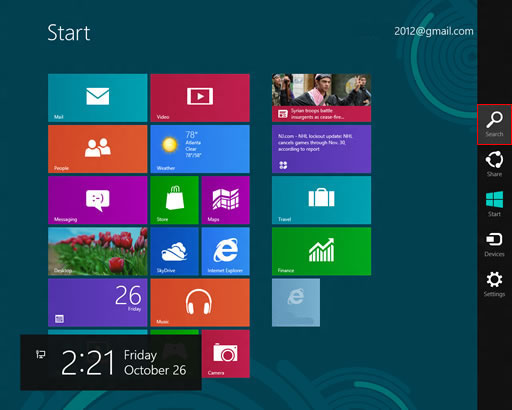Open the People tile
Viewport: 512px width, 410px height.
point(98,149)
